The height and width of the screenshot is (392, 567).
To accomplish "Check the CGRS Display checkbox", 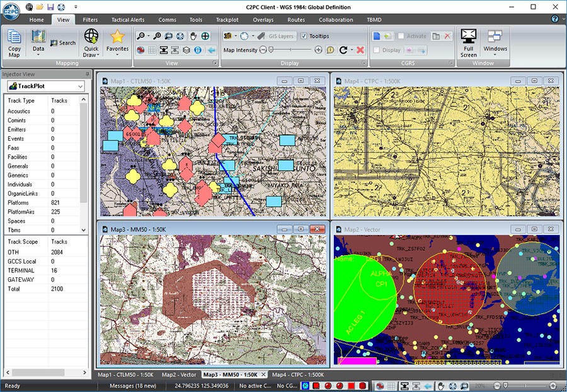I will 377,50.
